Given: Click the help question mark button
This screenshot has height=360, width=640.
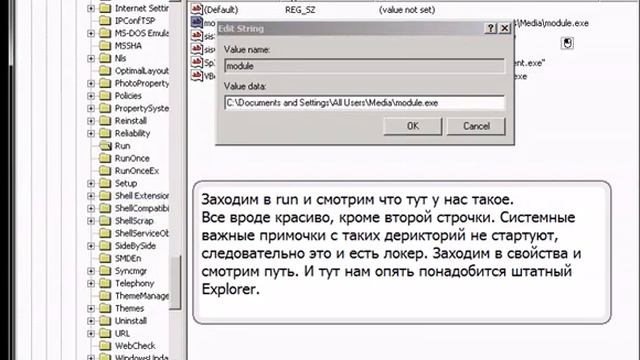Looking at the screenshot, I should coord(490,28).
